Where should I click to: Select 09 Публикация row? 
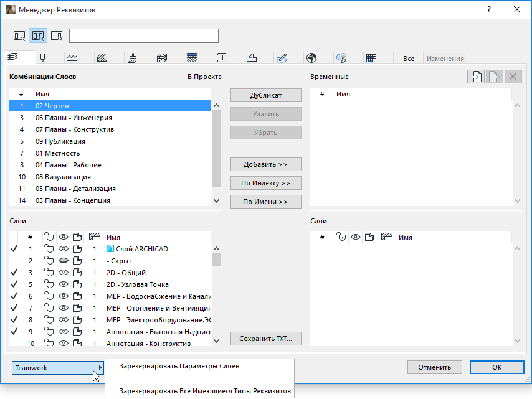point(110,141)
